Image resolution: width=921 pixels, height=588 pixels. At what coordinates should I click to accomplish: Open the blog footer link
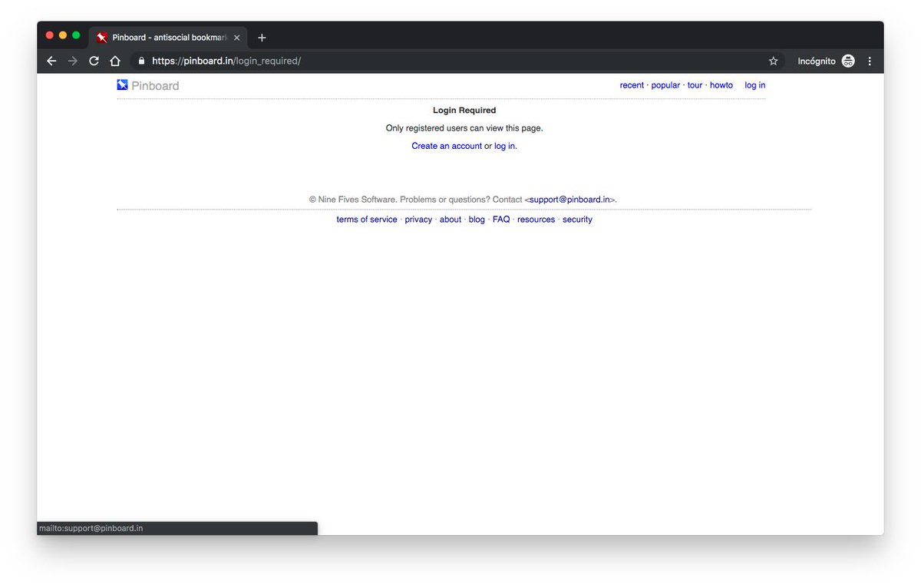tap(477, 220)
